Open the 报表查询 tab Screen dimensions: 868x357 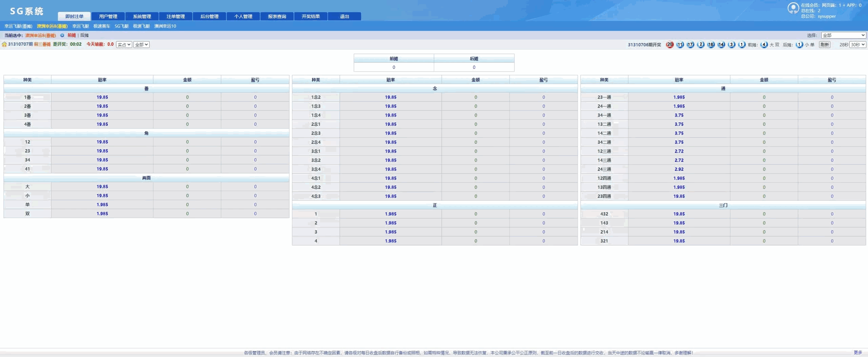coord(277,16)
